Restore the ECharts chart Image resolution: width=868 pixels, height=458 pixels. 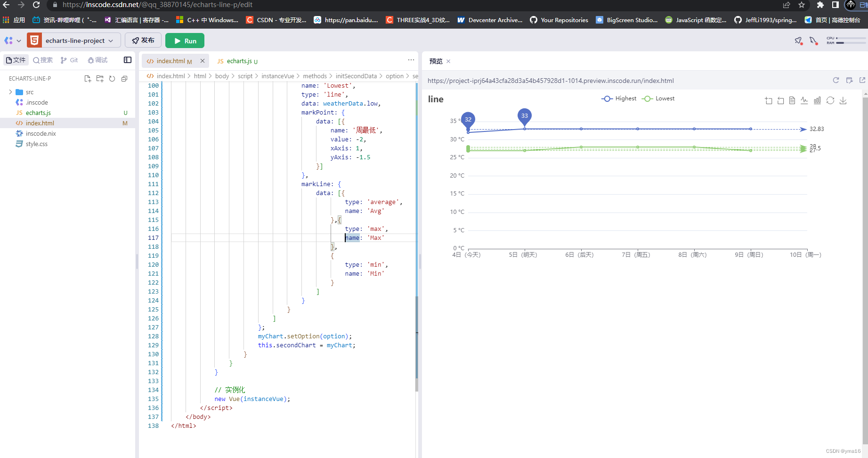830,100
